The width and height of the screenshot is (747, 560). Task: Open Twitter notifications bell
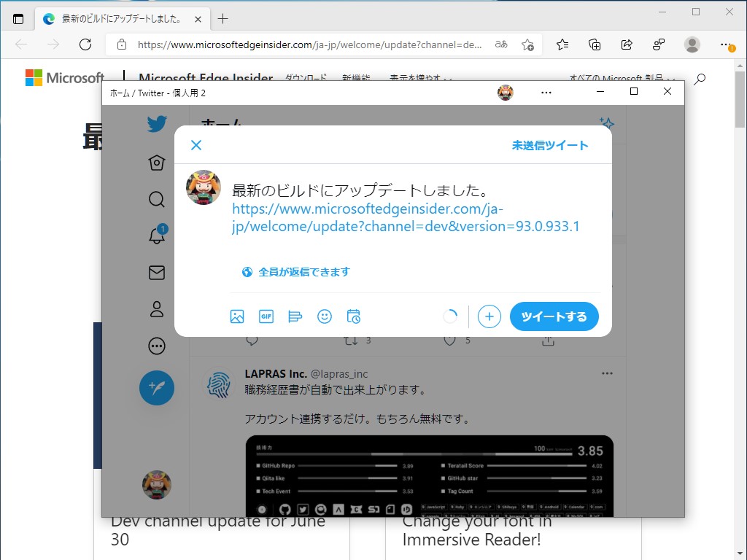156,236
